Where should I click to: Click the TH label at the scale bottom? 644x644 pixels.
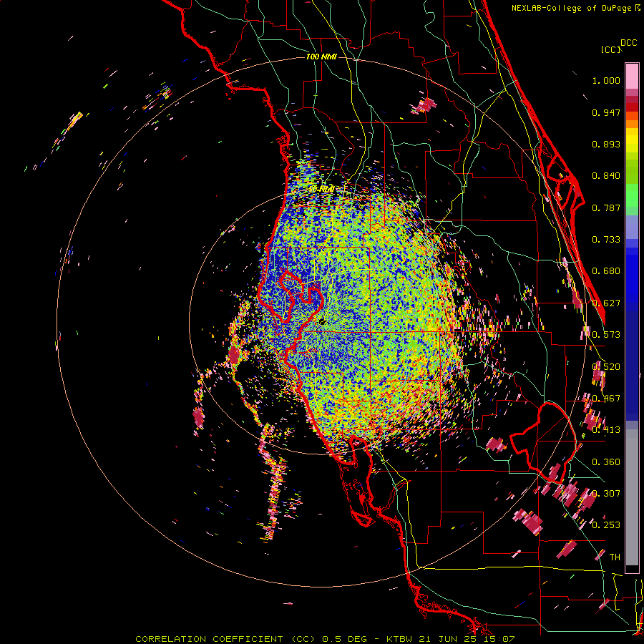(615, 557)
